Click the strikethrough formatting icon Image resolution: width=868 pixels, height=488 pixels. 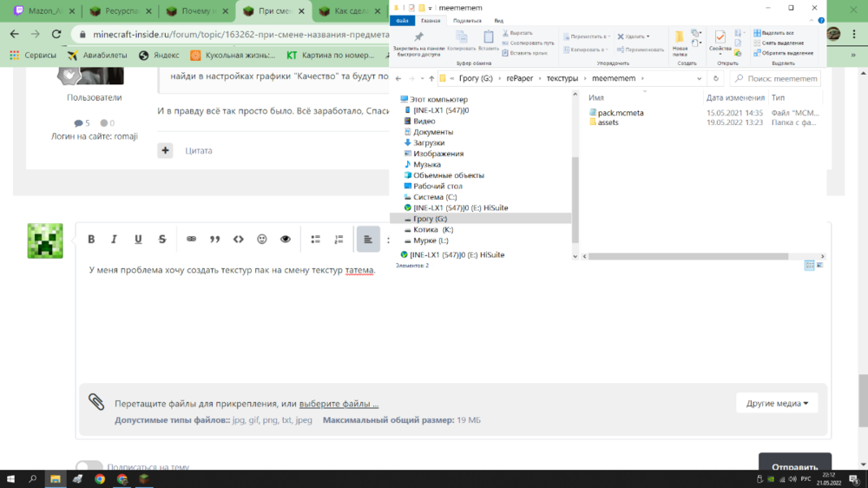pos(162,240)
